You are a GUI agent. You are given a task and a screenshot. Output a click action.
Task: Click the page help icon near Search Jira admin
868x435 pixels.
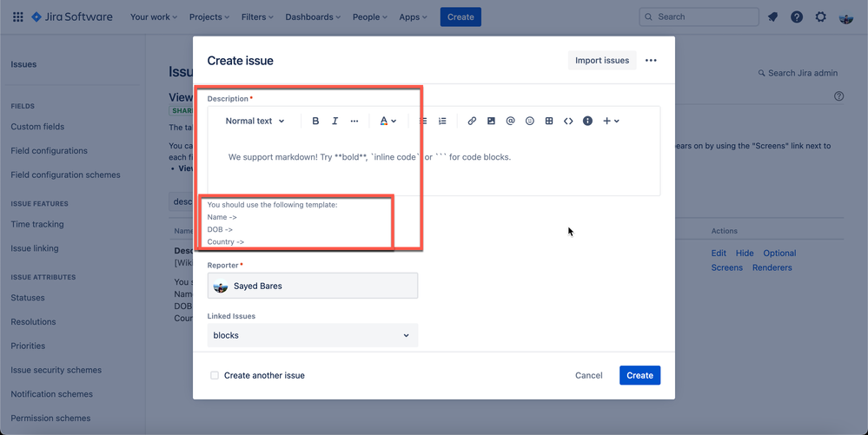pyautogui.click(x=839, y=96)
